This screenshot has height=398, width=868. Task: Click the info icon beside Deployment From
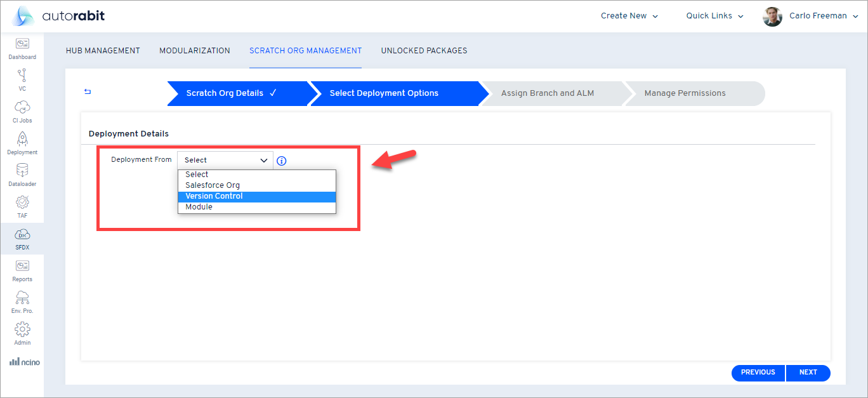(281, 161)
